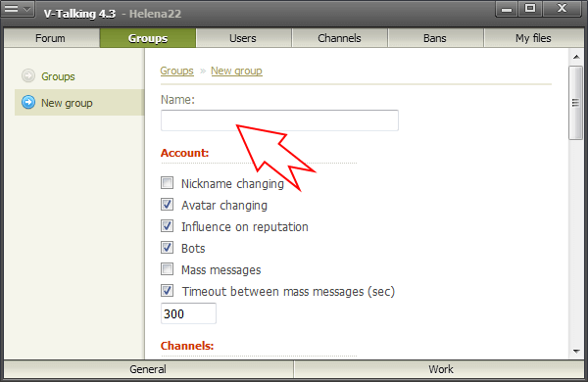Maximize the V-Talking window
The width and height of the screenshot is (588, 382).
pyautogui.click(x=530, y=9)
